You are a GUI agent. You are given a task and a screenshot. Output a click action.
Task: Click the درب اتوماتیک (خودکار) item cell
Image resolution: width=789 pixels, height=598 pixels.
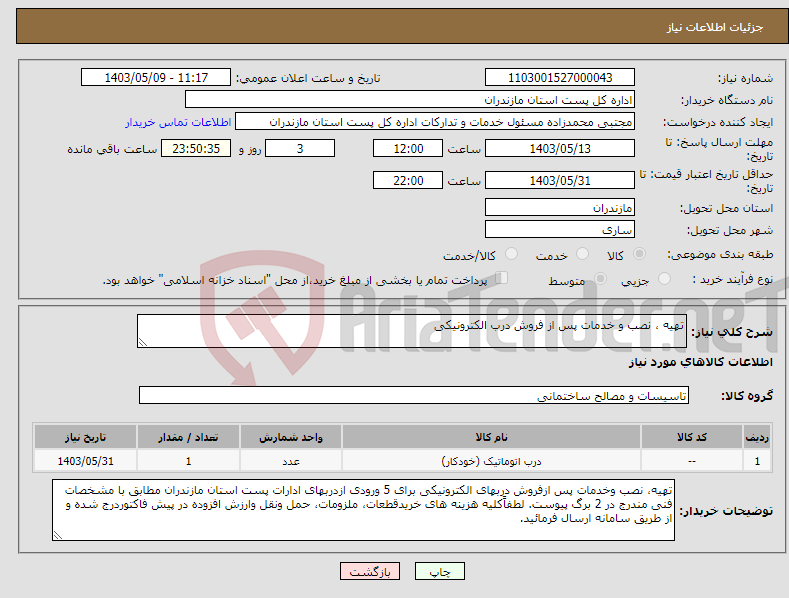(491, 461)
